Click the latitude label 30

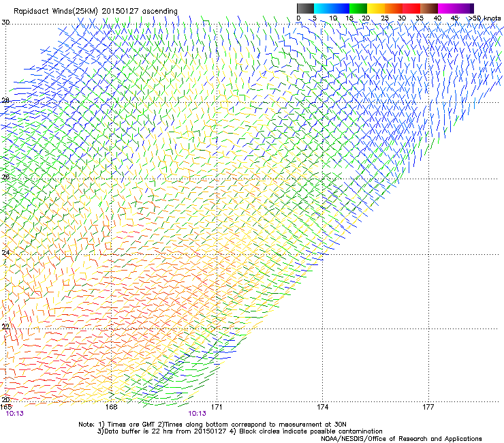pyautogui.click(x=5, y=22)
